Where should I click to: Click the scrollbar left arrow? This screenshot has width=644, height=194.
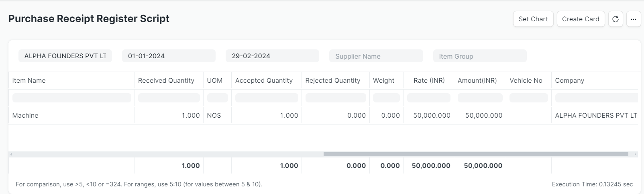coord(11,154)
